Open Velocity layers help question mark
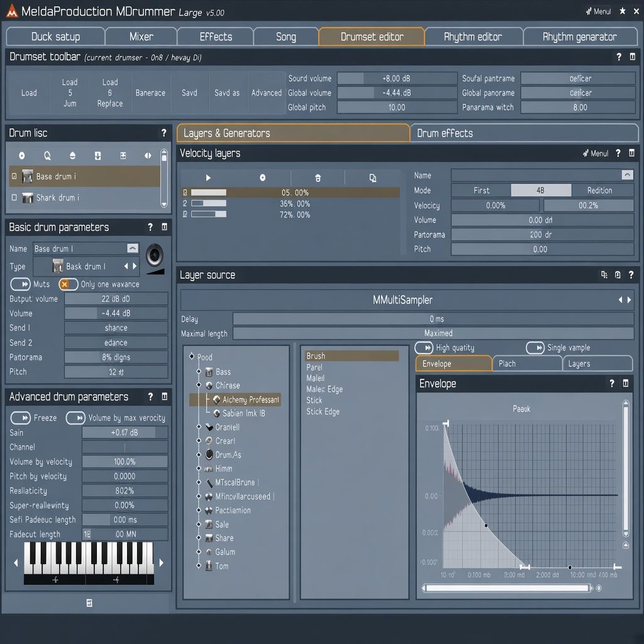Viewport: 644px width, 644px height. (x=618, y=153)
